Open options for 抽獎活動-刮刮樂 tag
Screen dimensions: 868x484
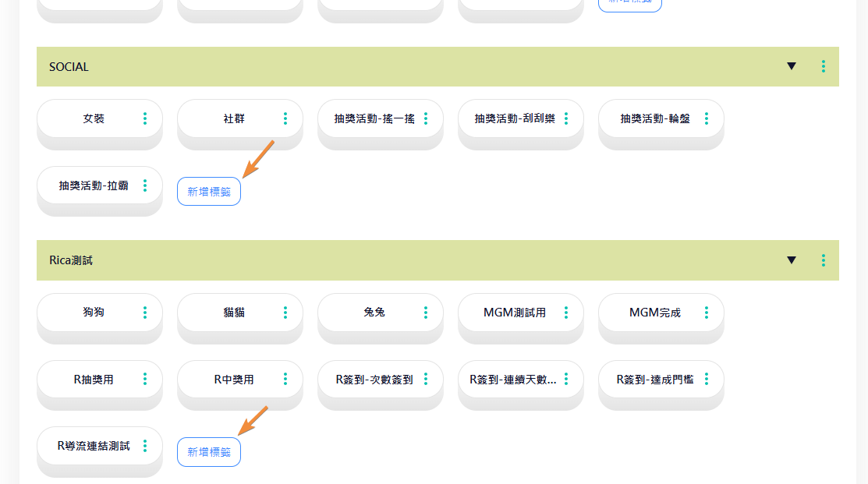click(566, 118)
